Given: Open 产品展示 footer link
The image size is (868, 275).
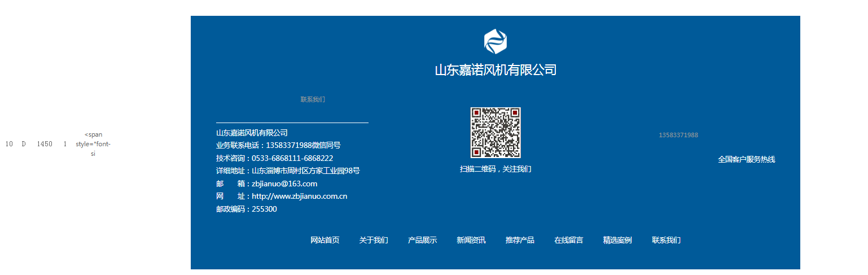Looking at the screenshot, I should coord(422,240).
